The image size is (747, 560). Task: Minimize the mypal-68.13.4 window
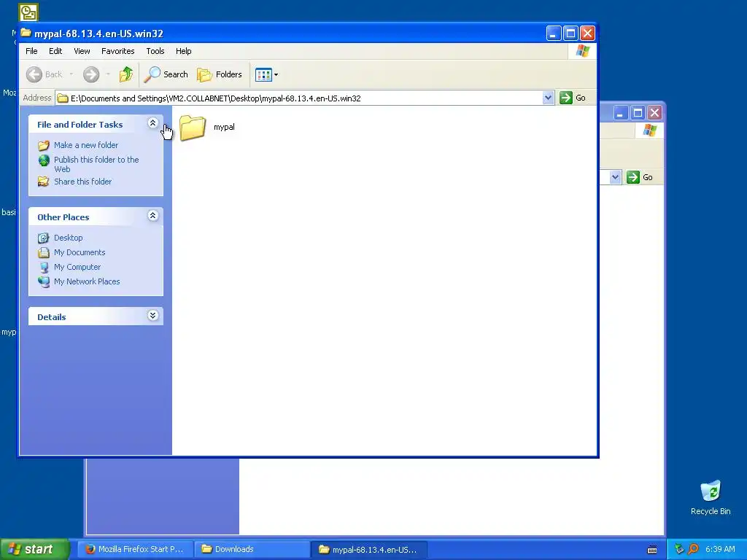pos(553,33)
